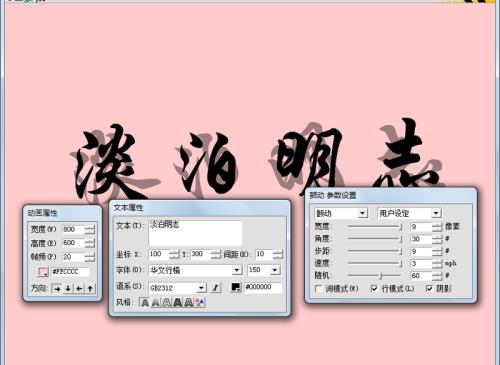Click the 速度 value field 3
500x365 pixels.
[x=421, y=264]
